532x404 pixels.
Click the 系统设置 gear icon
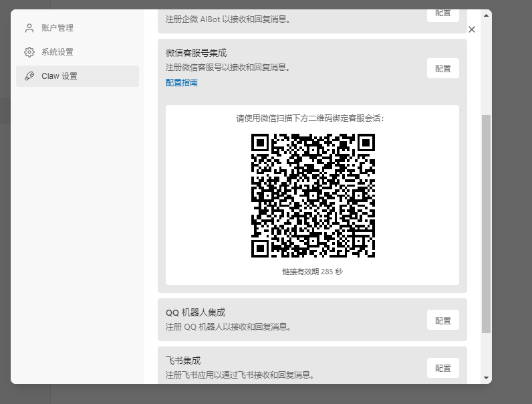(x=29, y=52)
